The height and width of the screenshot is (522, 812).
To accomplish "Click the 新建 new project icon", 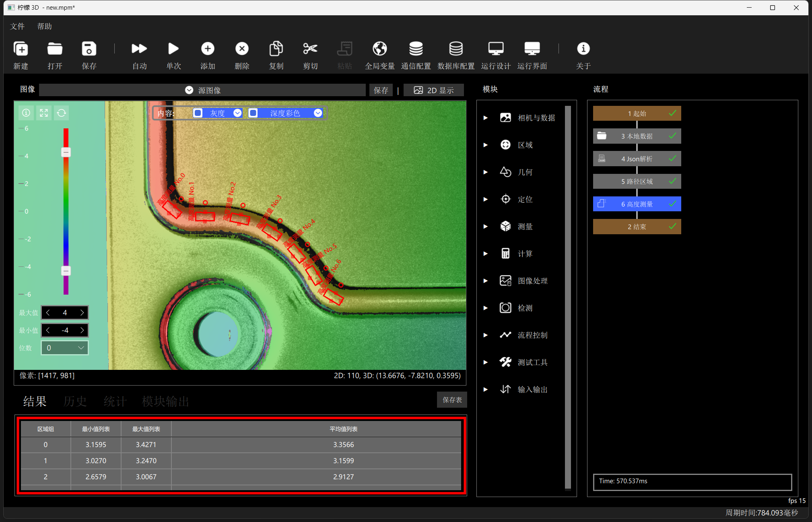I will coord(21,49).
